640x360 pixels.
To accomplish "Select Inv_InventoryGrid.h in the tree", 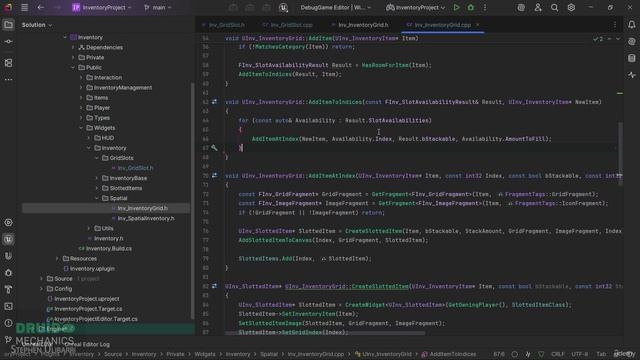I will point(142,208).
